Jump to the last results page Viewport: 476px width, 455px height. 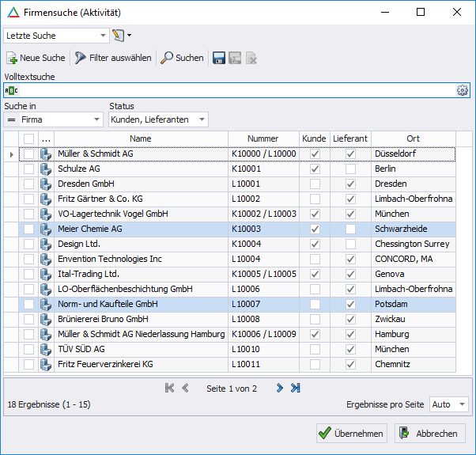pyautogui.click(x=296, y=388)
